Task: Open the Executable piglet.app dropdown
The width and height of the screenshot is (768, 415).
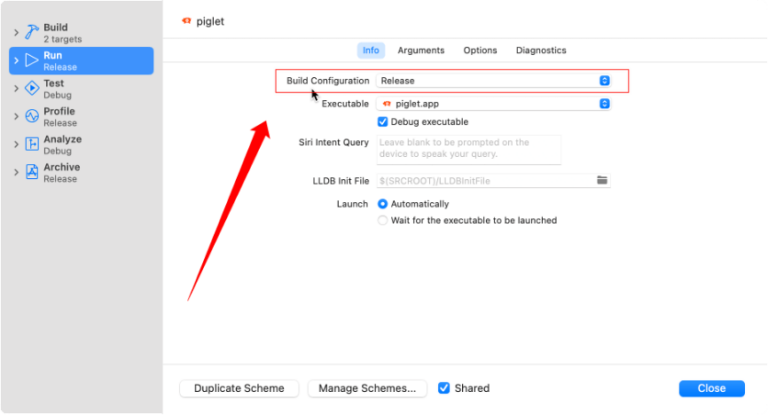Action: 494,103
